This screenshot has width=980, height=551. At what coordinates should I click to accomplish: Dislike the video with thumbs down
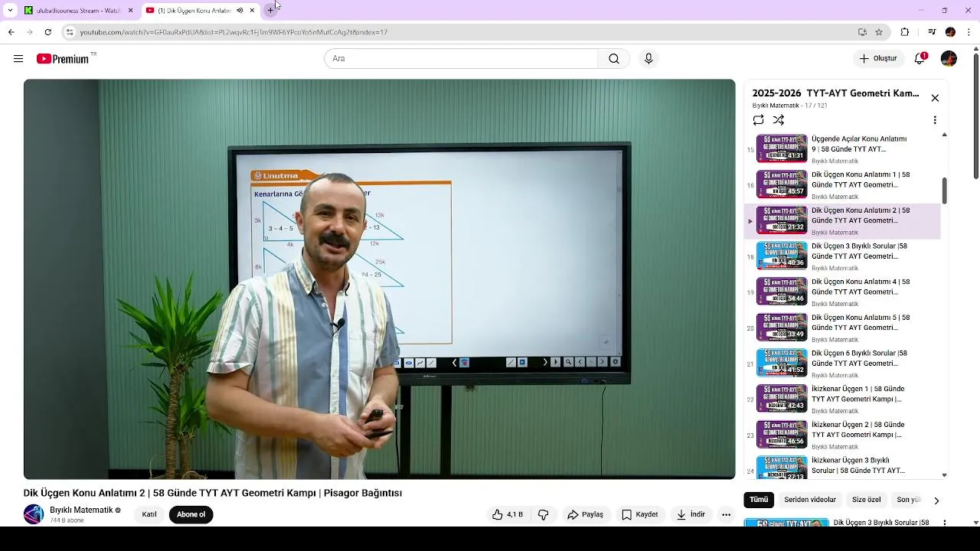coord(544,514)
